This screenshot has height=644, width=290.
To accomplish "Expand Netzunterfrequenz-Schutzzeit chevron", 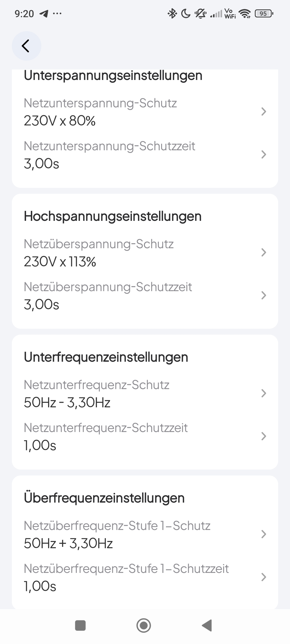I will tap(263, 436).
